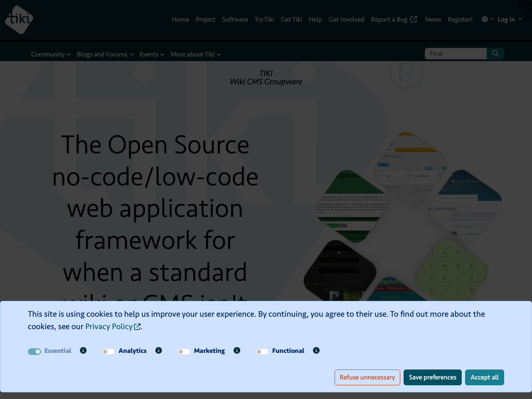Enable the Analytics cookies toggle

click(x=108, y=352)
